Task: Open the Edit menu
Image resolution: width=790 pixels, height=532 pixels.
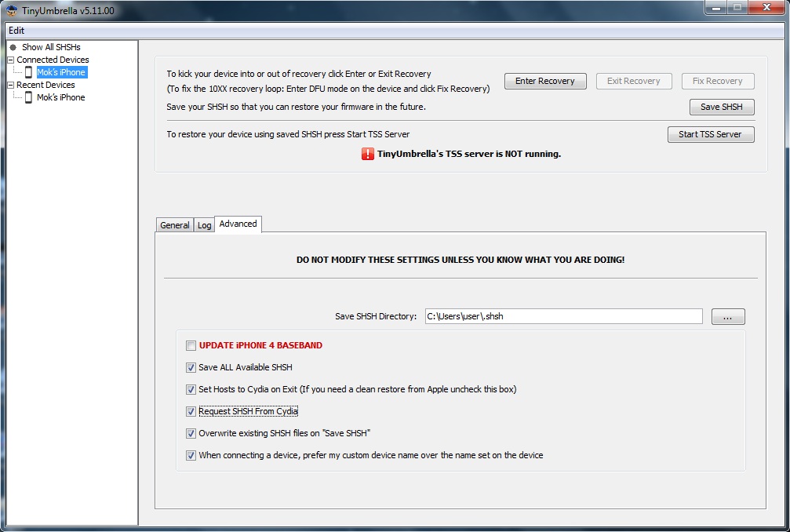Action: (x=16, y=30)
